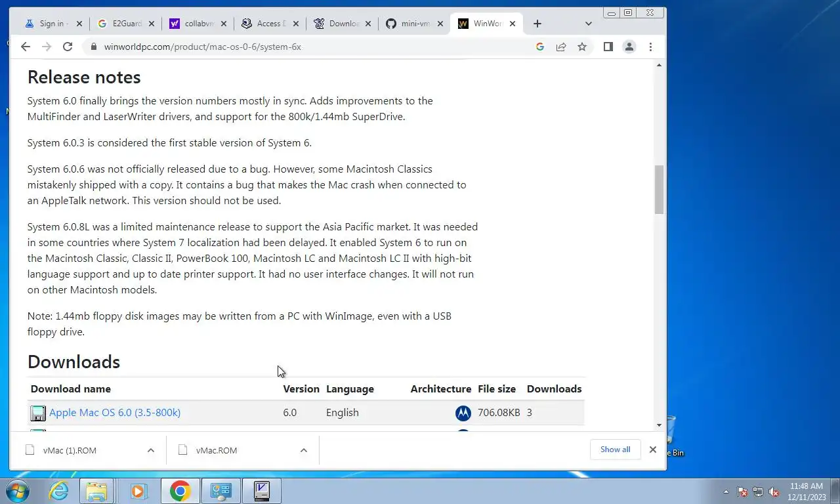Viewport: 840px width, 504px height.
Task: Open Apple Mac OS 6.0 (3.5-800k) download
Action: [x=115, y=412]
